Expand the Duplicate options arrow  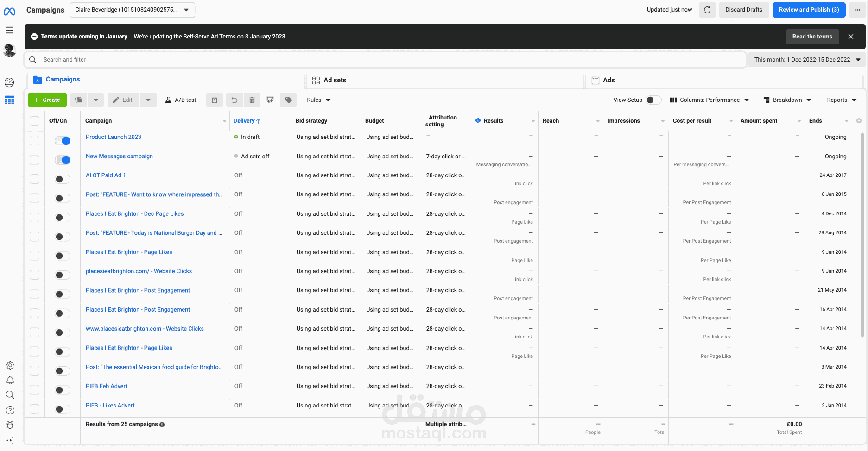[x=96, y=100]
